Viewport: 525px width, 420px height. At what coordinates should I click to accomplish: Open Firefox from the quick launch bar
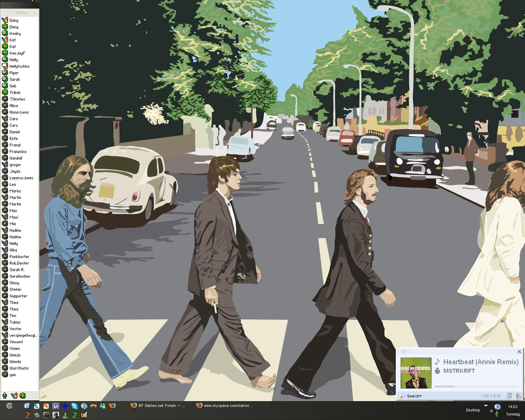point(112,406)
